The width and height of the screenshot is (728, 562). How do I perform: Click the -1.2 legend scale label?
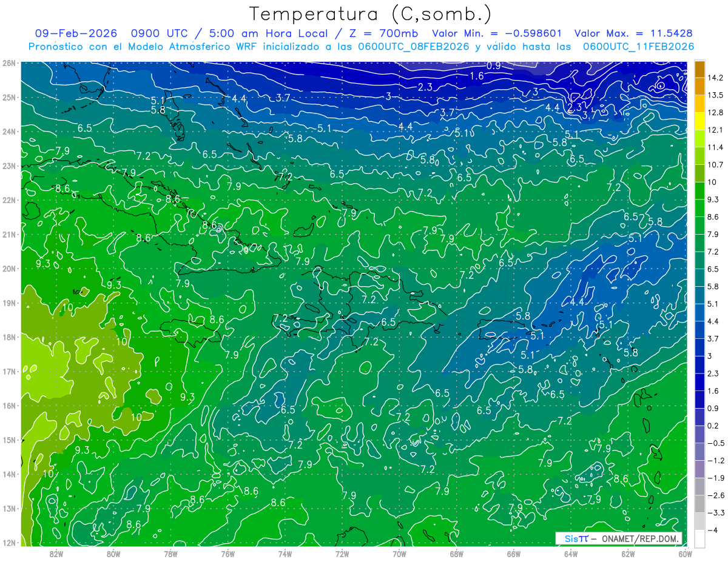pos(715,460)
